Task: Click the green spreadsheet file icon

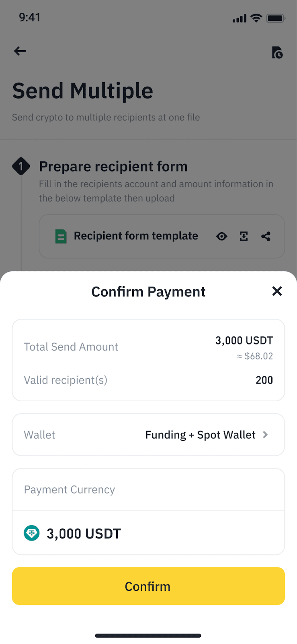Action: click(61, 236)
